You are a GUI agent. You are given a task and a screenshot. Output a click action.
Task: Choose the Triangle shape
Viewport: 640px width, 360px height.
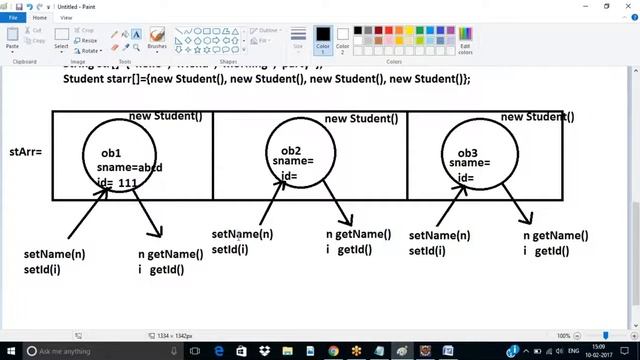point(235,31)
